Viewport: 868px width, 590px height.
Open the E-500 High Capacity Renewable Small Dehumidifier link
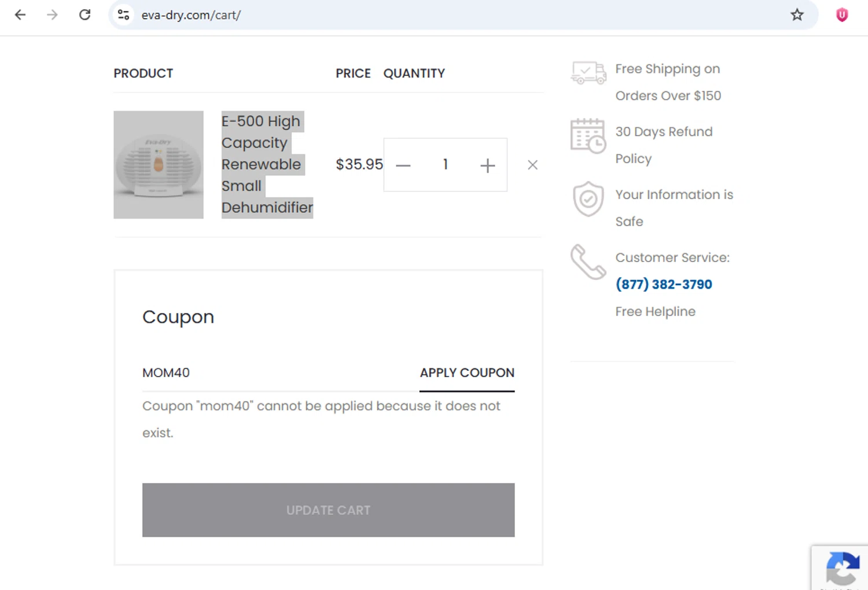(x=267, y=164)
